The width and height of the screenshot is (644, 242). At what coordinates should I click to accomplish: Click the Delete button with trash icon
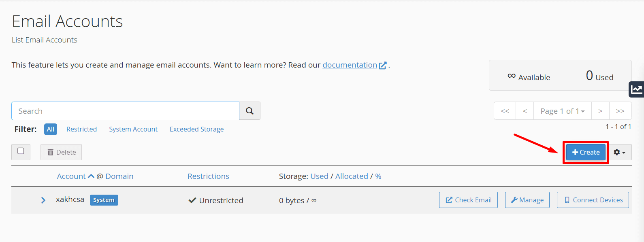coord(61,152)
